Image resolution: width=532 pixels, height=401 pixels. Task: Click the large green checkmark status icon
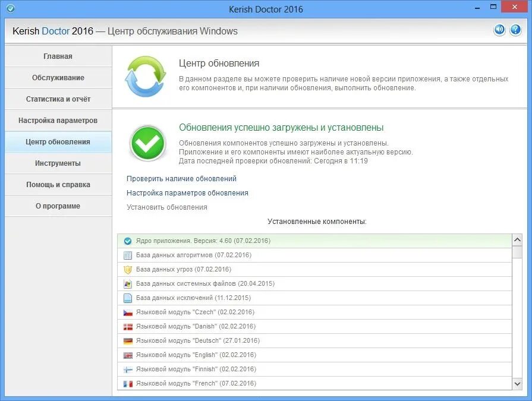pos(147,143)
